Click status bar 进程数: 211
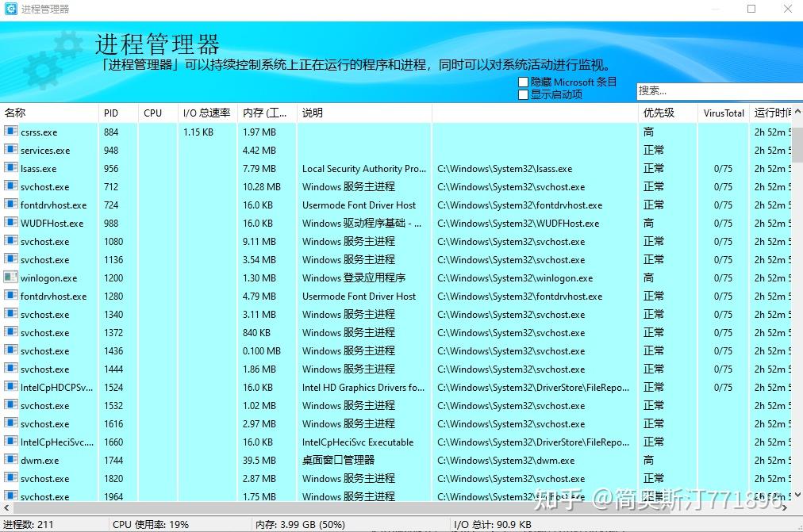 tap(28, 524)
